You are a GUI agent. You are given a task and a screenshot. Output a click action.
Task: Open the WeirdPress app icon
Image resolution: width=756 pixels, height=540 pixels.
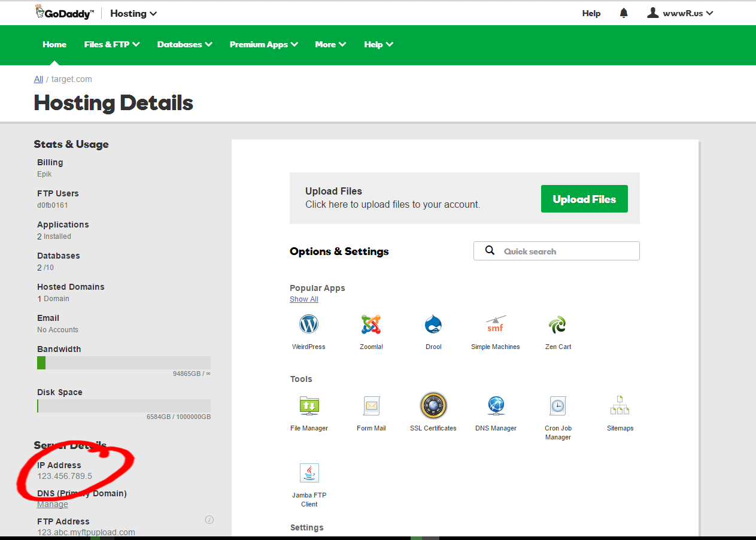(309, 325)
